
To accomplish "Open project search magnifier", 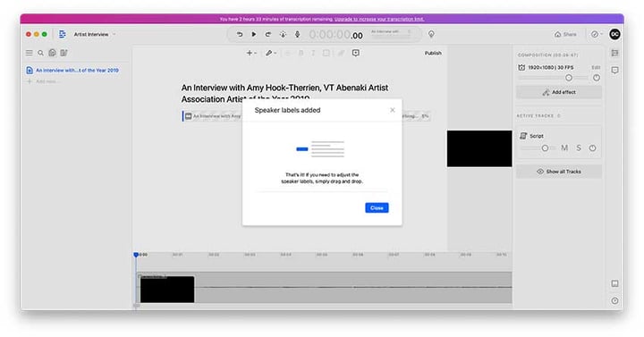I will 40,53.
